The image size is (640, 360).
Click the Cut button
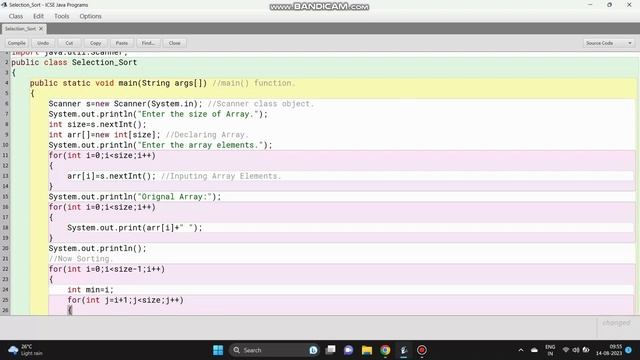coord(69,43)
